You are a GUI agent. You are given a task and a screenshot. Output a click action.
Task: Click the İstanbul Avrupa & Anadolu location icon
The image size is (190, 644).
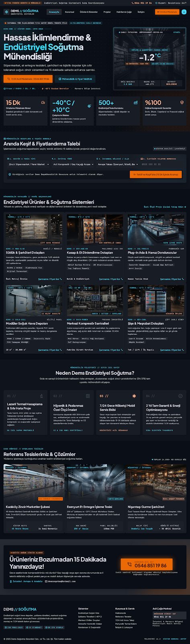tap(11, 581)
